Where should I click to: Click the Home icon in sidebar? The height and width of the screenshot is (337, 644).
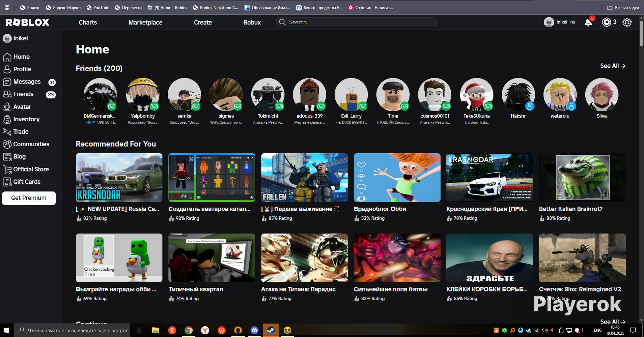point(7,57)
